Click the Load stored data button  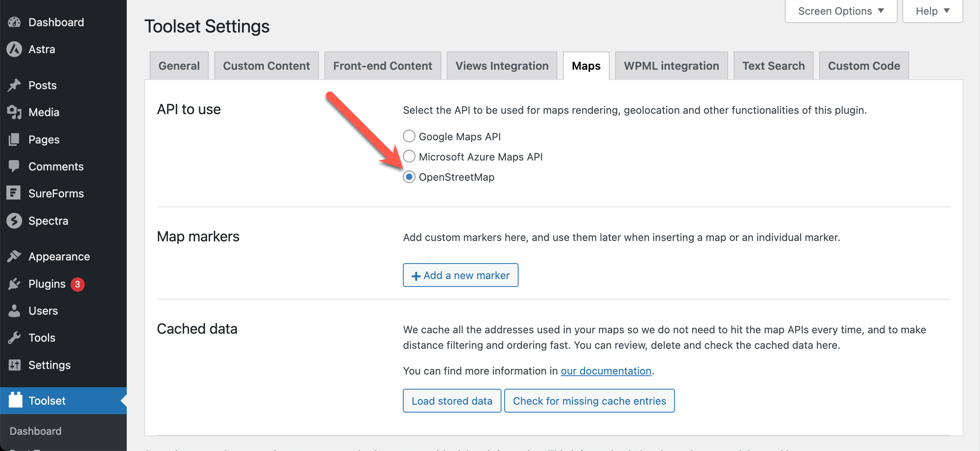[452, 401]
